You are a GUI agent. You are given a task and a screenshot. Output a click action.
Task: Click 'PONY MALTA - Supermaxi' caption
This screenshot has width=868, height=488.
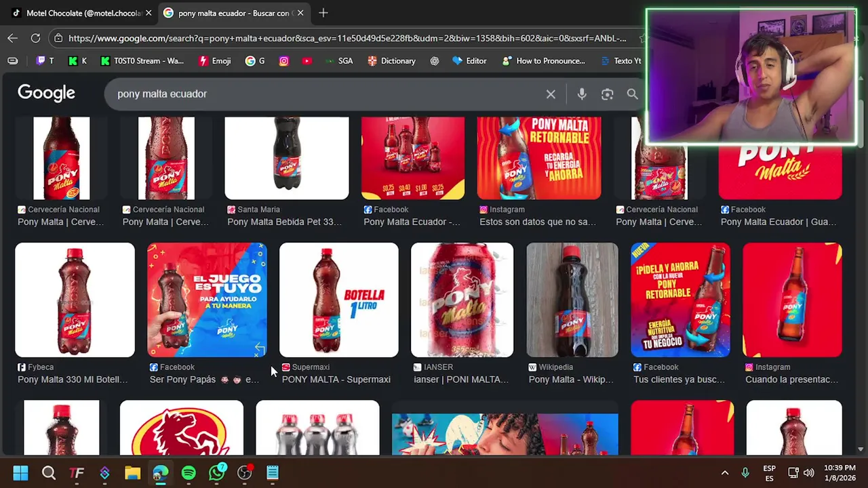(x=336, y=380)
